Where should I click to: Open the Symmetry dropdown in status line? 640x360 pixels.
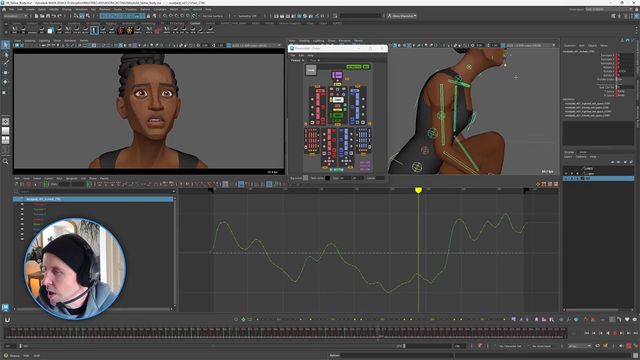[248, 16]
